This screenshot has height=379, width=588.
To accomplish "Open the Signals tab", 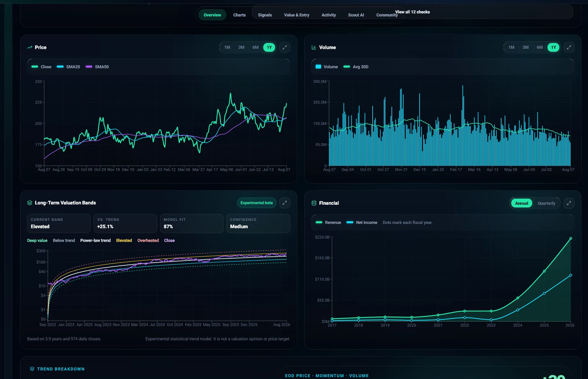I will pos(265,15).
